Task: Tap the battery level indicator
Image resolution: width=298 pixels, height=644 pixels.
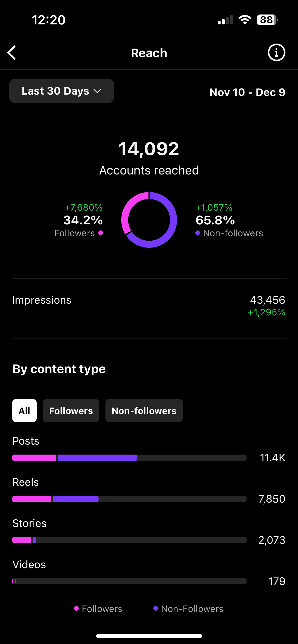Action: (267, 20)
